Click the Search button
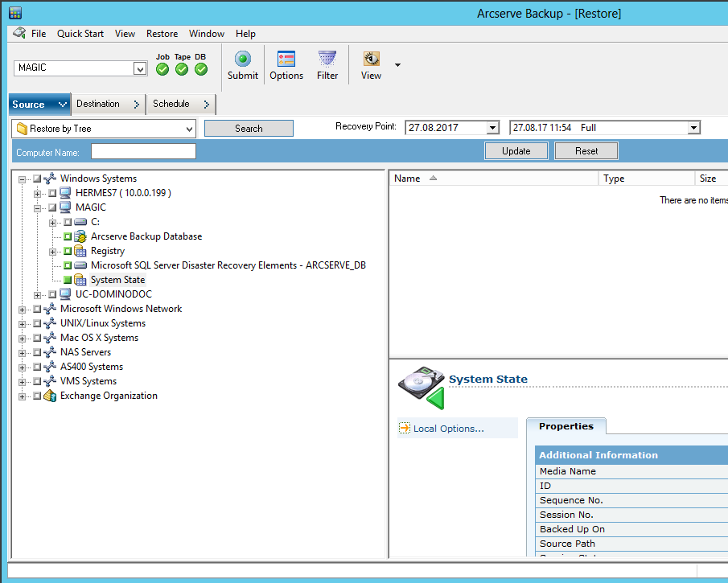 [x=249, y=129]
